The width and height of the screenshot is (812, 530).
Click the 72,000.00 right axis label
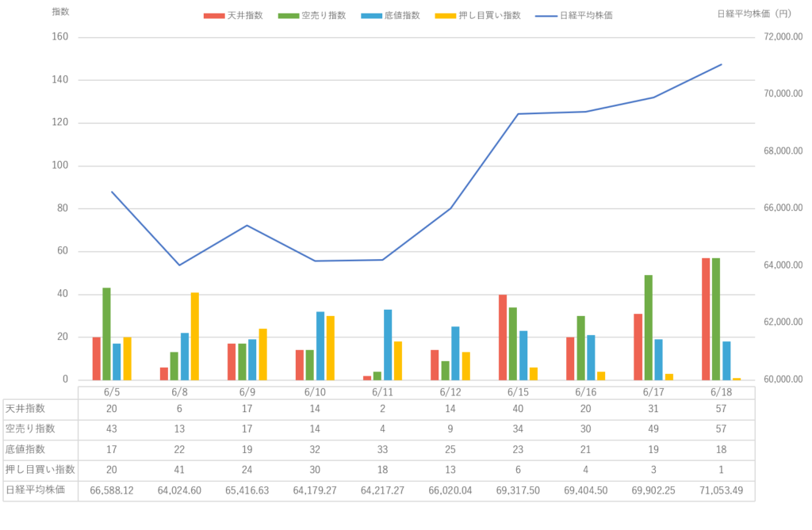point(783,36)
